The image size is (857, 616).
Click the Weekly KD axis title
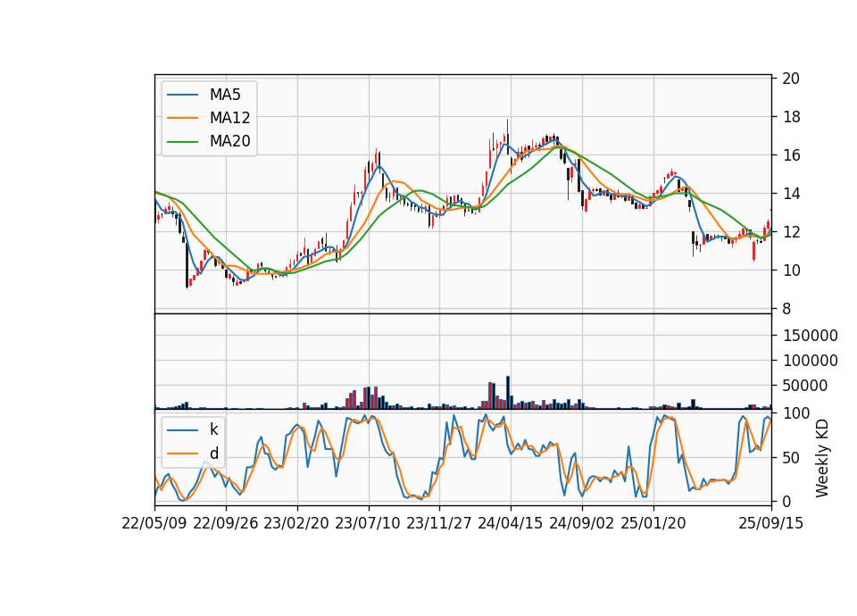822,458
